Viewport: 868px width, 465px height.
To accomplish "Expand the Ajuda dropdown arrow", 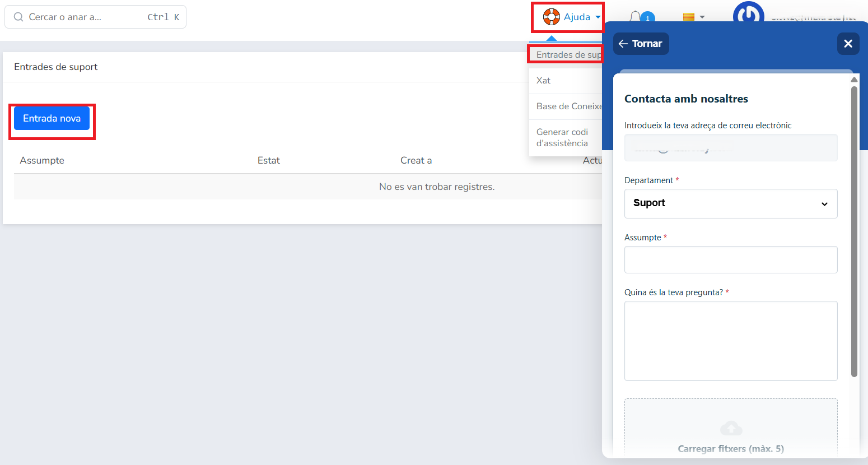I will [598, 17].
